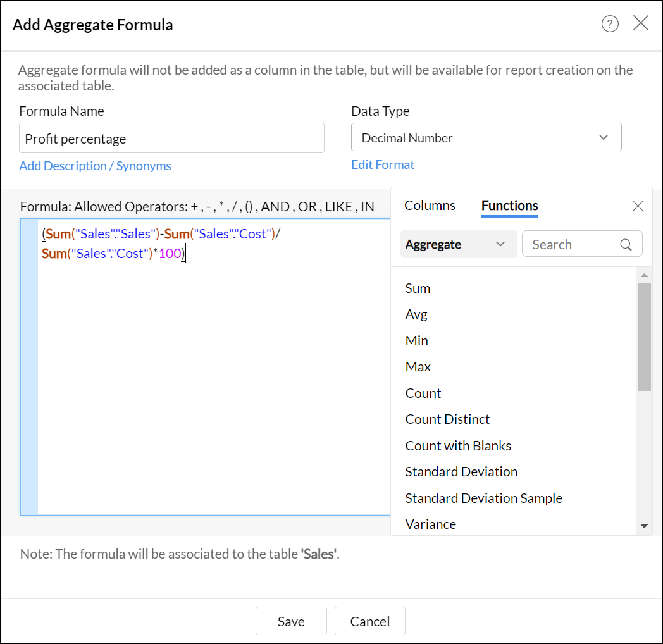Pick the Standard Deviation Sample function
Screen dimensions: 663x644
coord(483,498)
